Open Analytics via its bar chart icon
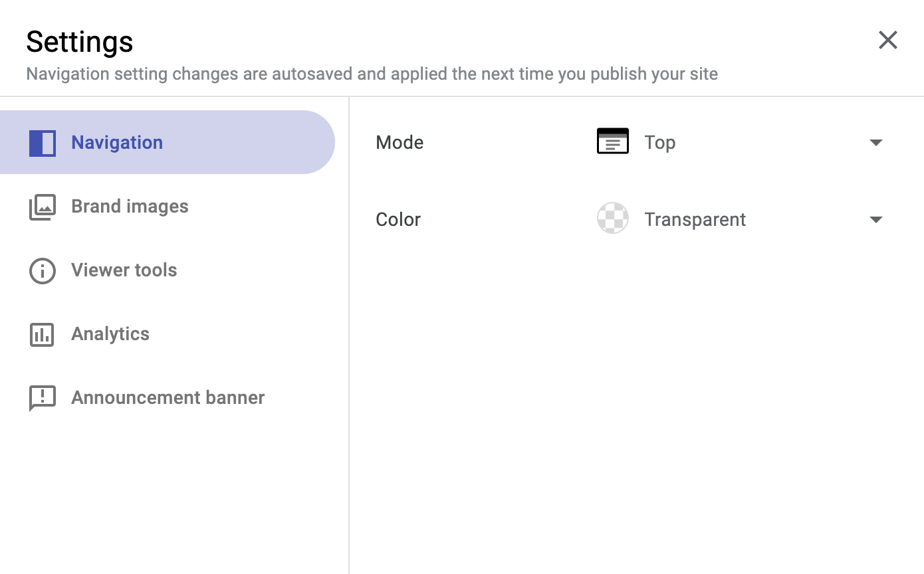This screenshot has height=574, width=924. 43,334
